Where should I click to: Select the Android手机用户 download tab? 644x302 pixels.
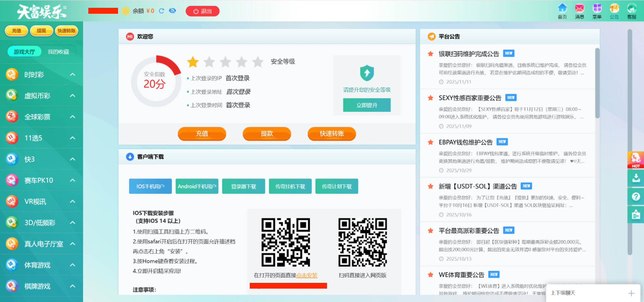pyautogui.click(x=197, y=186)
